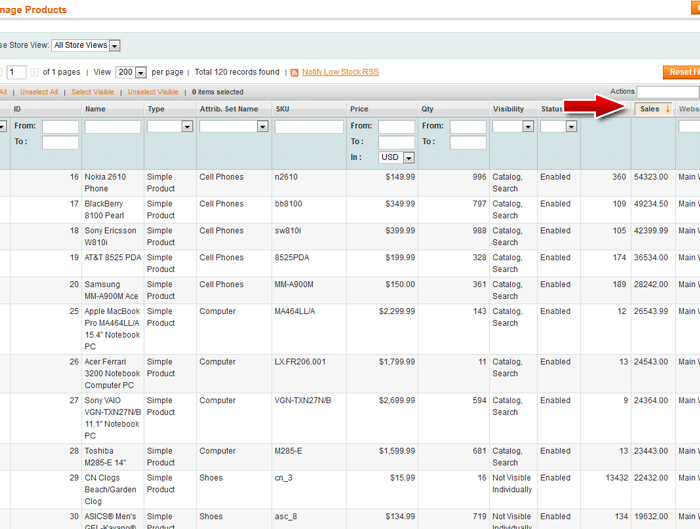
Task: Focus the Price From filter field
Action: [396, 127]
